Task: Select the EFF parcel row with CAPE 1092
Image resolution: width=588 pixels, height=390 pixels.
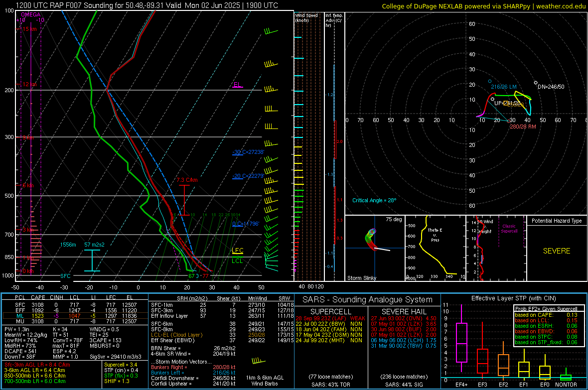Action: [x=75, y=310]
